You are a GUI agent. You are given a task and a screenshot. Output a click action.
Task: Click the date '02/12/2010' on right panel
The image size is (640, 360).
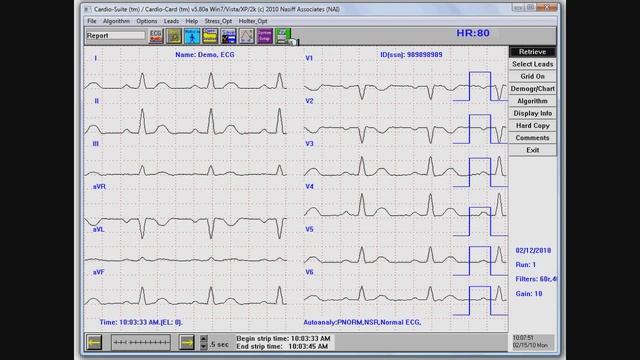533,251
